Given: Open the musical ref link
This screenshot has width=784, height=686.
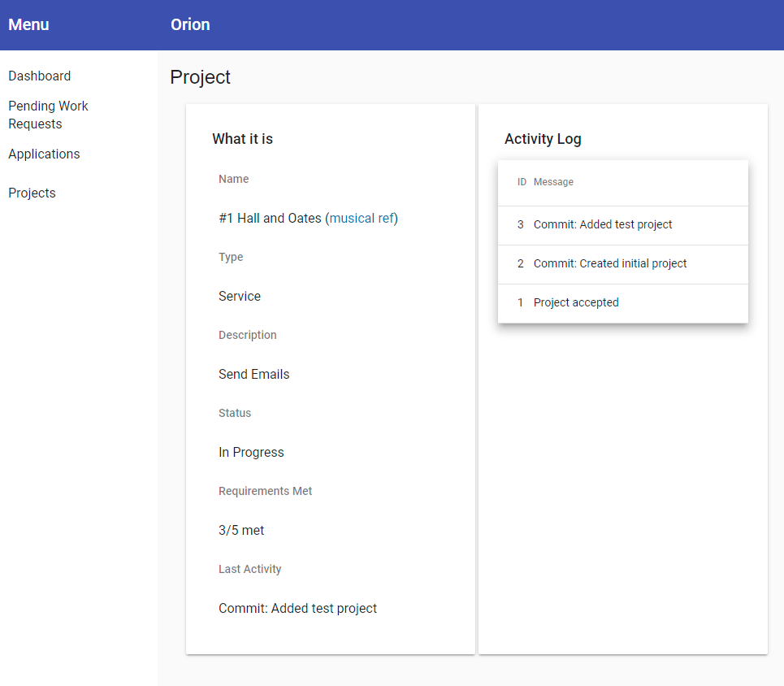Looking at the screenshot, I should pyautogui.click(x=362, y=218).
